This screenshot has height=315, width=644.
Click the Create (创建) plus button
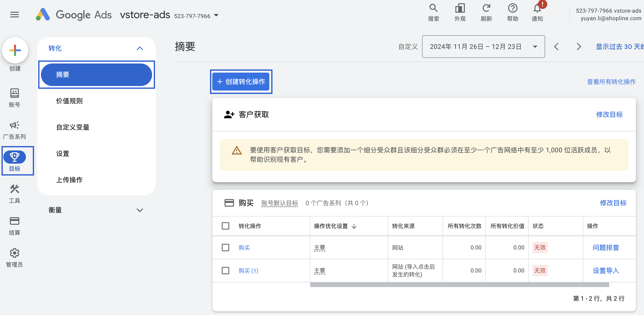click(x=15, y=50)
